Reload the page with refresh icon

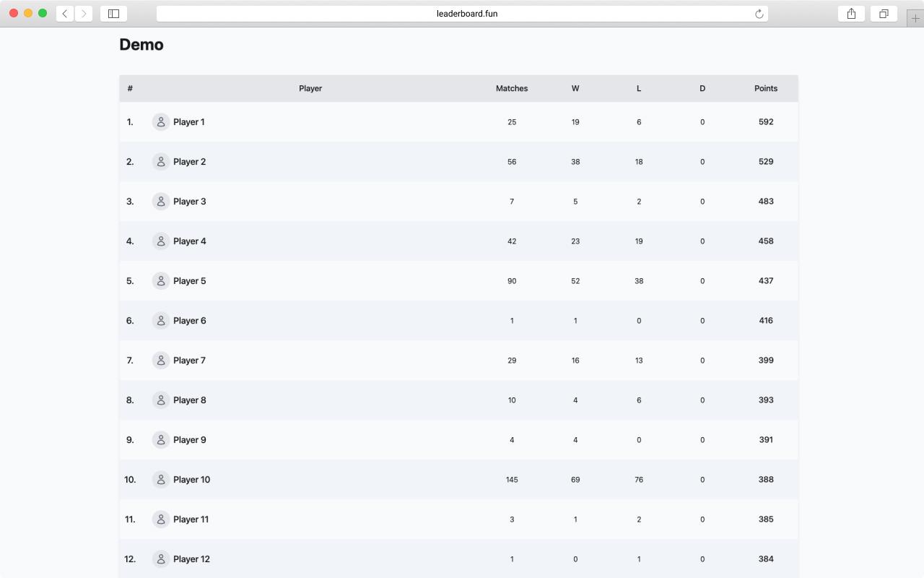pos(759,14)
